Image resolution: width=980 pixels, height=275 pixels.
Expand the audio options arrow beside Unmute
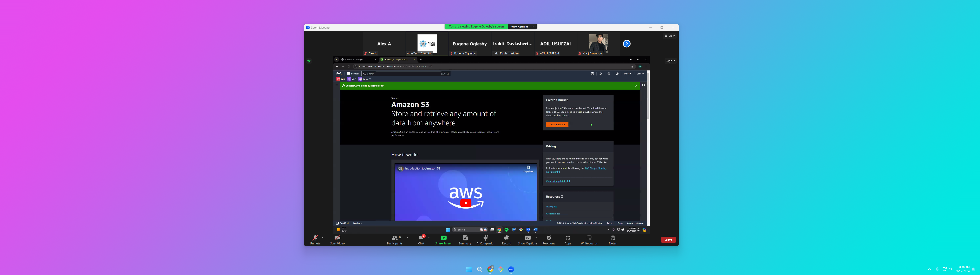(323, 238)
